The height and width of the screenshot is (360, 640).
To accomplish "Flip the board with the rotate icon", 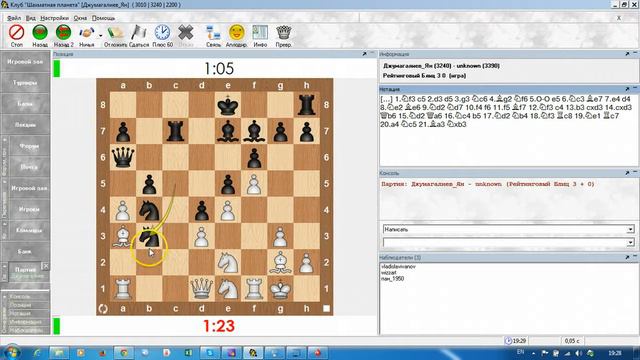I will click(x=103, y=309).
